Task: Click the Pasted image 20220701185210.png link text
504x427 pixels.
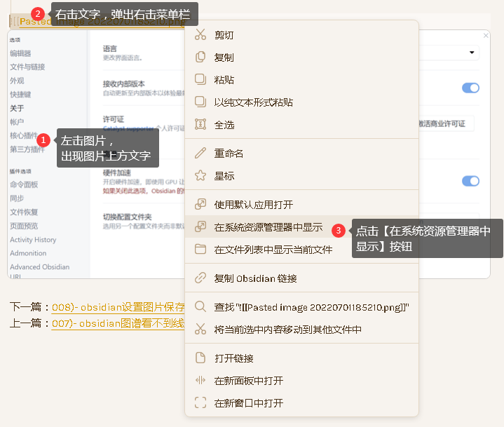Action: (x=102, y=22)
